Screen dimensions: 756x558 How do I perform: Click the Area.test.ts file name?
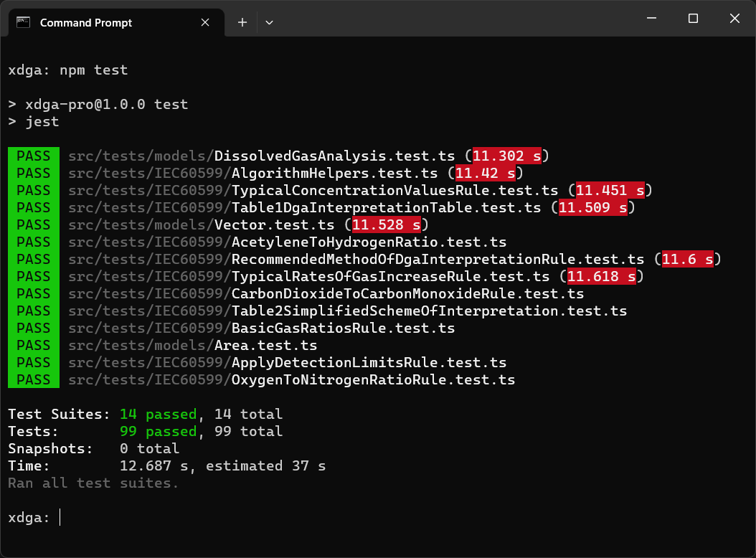pyautogui.click(x=265, y=345)
